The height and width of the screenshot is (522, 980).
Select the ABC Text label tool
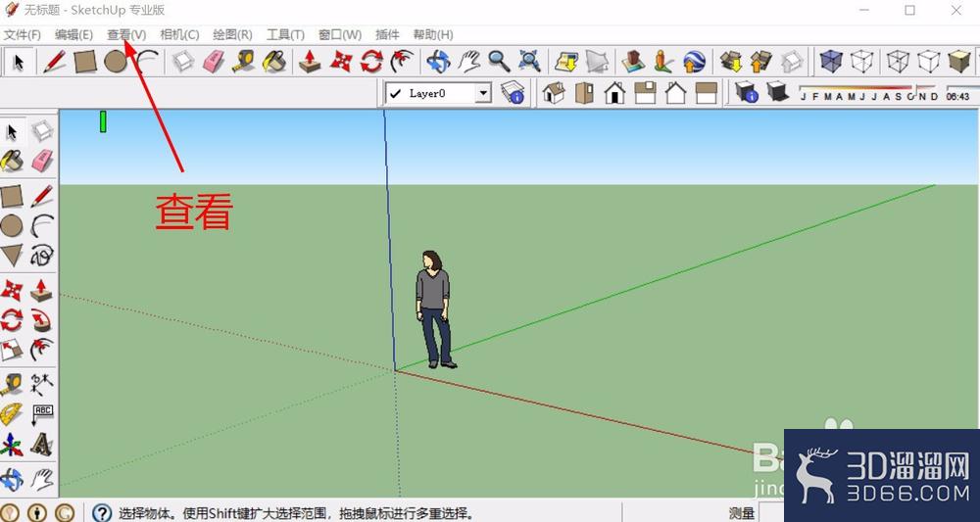coord(42,414)
